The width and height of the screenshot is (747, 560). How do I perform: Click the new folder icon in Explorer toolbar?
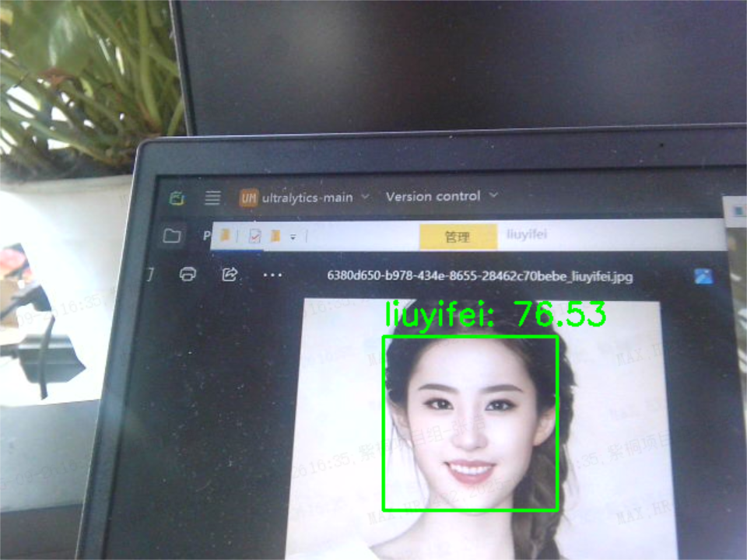(275, 235)
